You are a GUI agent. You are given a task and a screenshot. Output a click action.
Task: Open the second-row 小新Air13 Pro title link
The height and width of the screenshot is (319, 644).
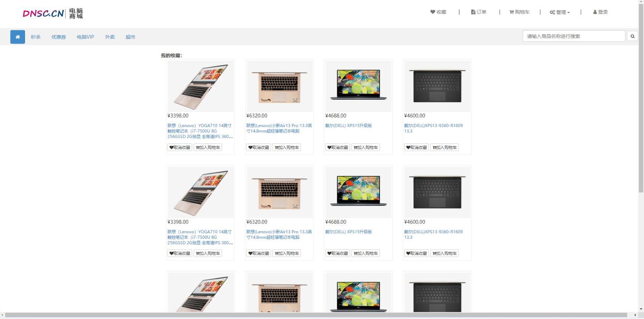point(279,234)
